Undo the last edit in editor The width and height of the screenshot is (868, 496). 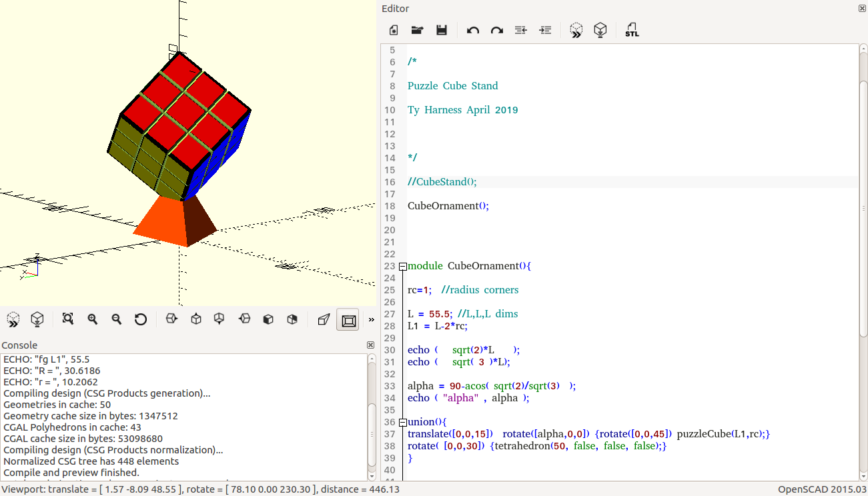click(x=473, y=30)
